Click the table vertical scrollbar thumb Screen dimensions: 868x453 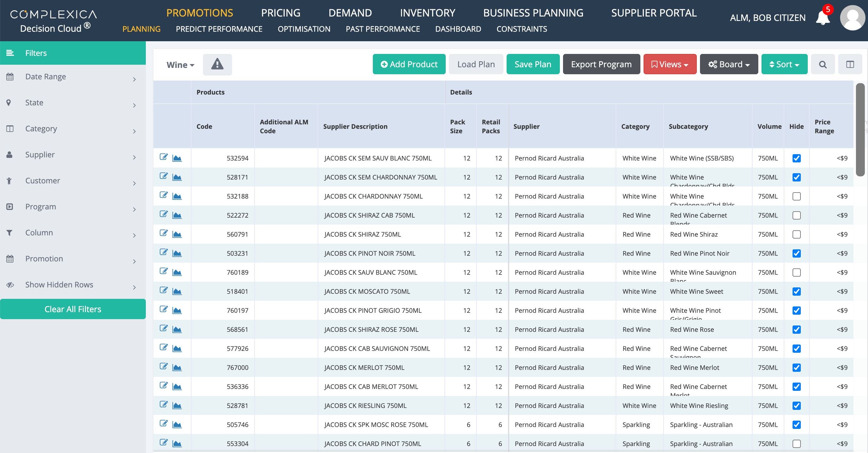tap(860, 129)
